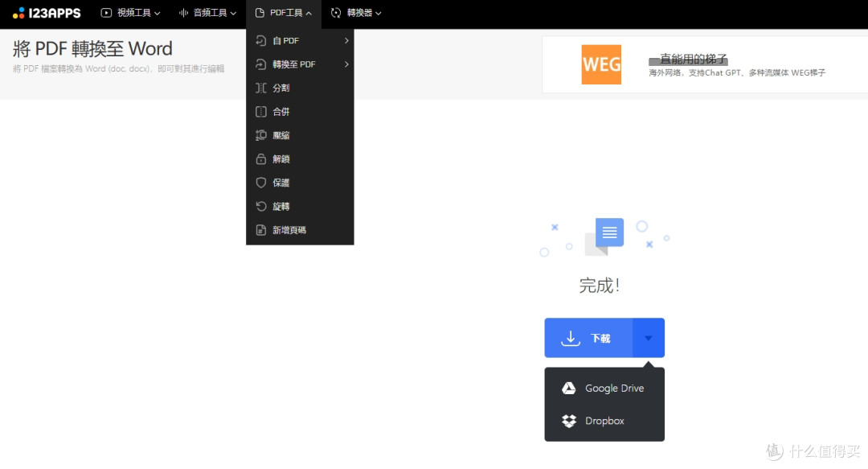Click the 解鎖 unlock icon
The height and width of the screenshot is (469, 868).
[260, 159]
